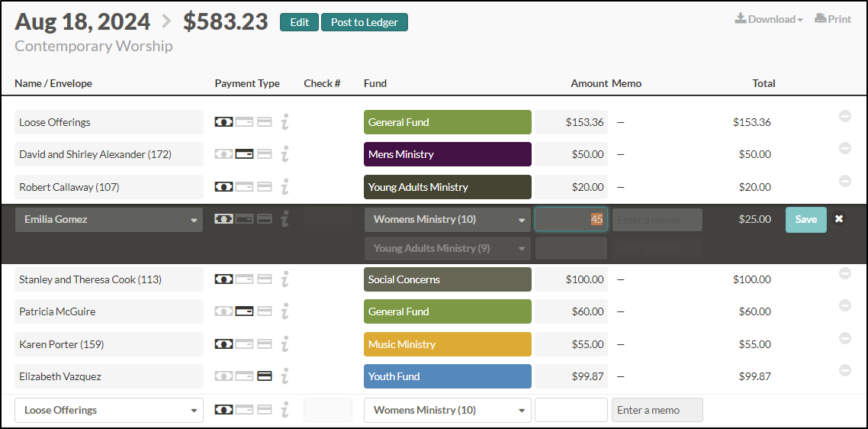This screenshot has width=868, height=429.
Task: Click the Print icon link
Action: click(833, 19)
